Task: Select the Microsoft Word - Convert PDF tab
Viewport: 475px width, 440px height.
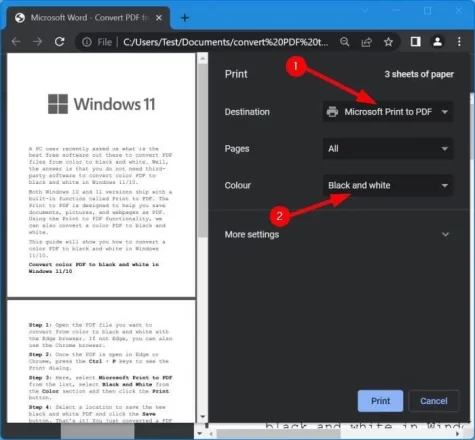Action: (x=89, y=18)
